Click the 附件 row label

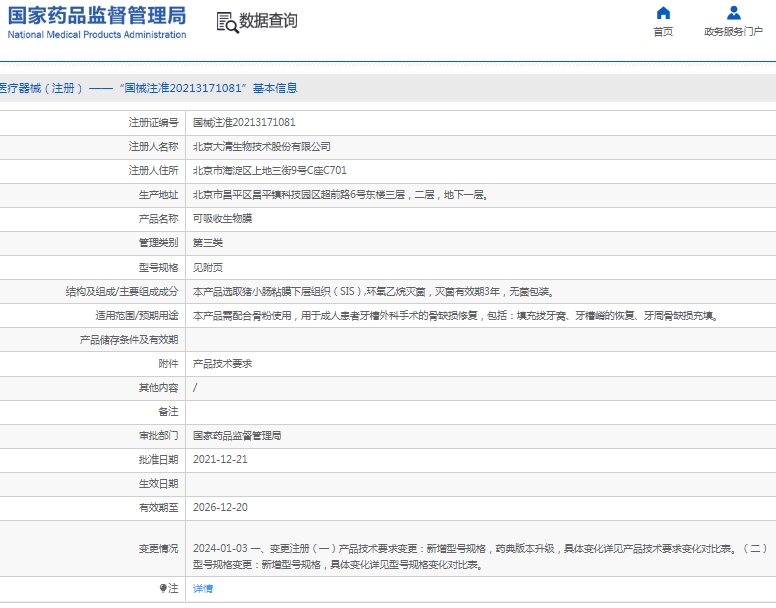coord(168,364)
